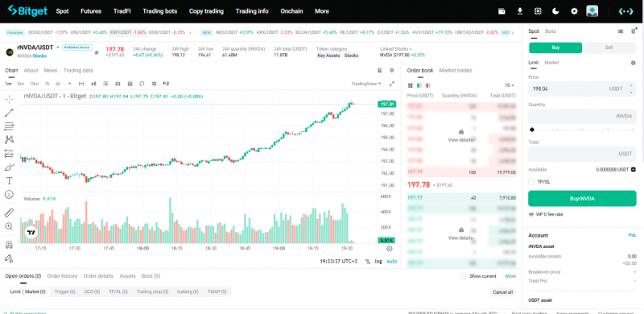644x314 pixels.
Task: Check the TP/SL checkbox
Action: pyautogui.click(x=531, y=182)
